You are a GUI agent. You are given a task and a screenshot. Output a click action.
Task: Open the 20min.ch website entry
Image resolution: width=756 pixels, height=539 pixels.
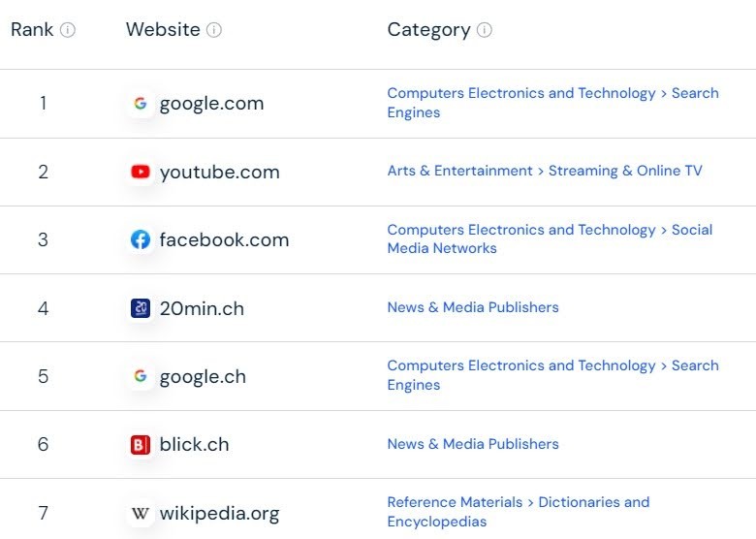[x=202, y=308]
